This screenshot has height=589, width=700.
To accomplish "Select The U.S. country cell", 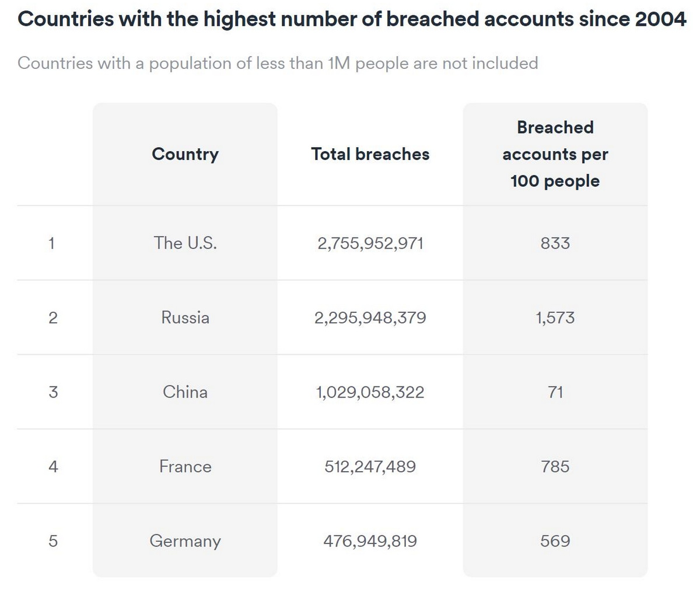I will [x=185, y=243].
